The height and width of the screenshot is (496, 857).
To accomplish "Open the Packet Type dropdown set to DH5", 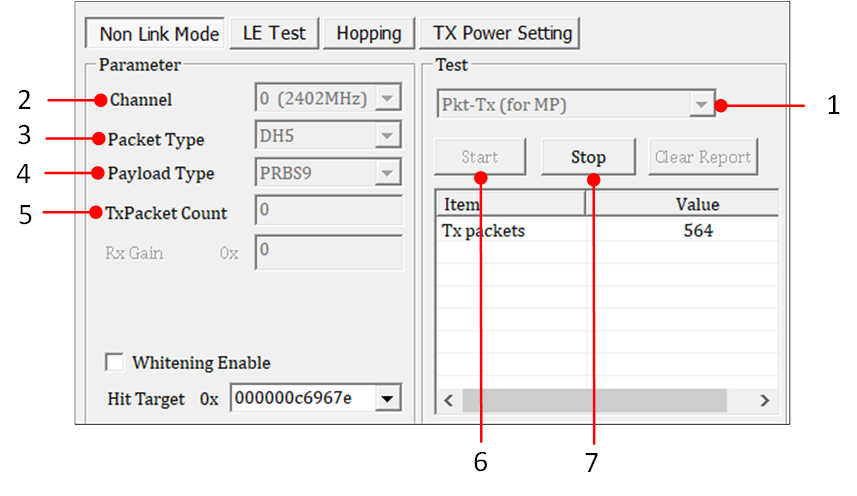I will 388,135.
